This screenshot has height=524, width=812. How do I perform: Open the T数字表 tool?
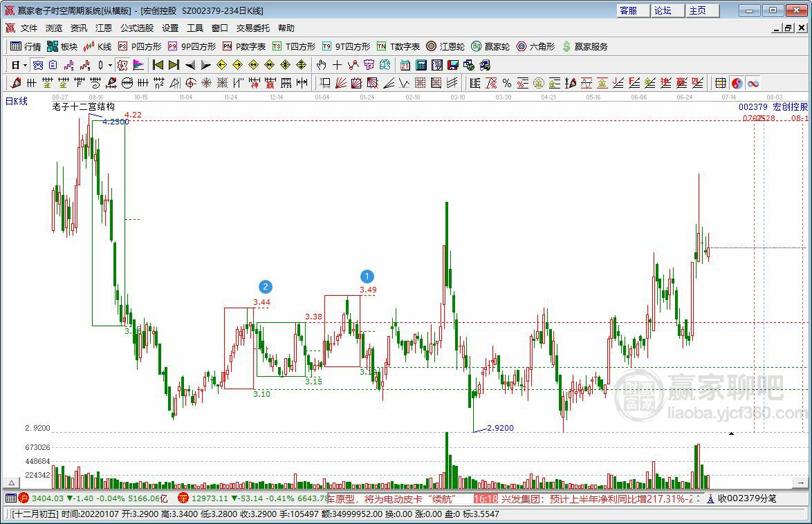[398, 46]
